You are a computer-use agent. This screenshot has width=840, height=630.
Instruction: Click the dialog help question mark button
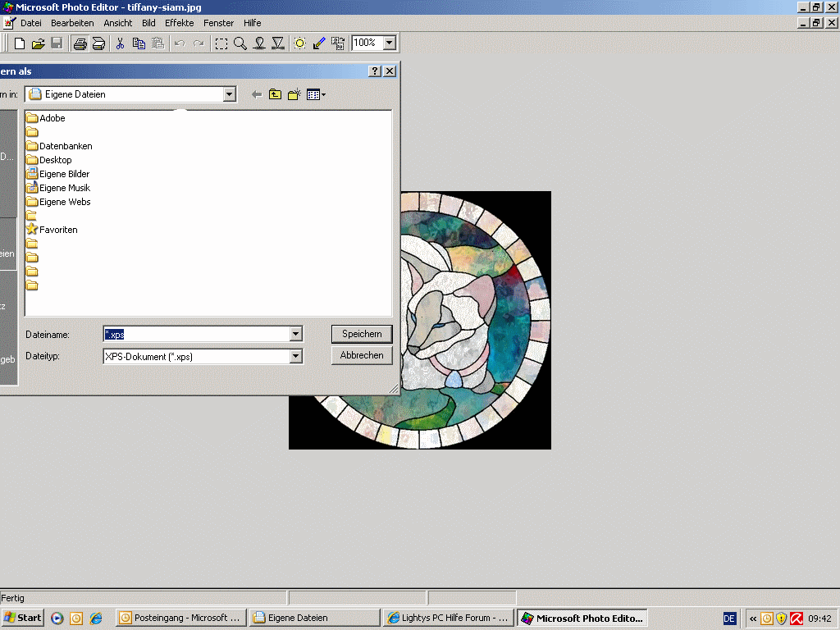tap(375, 71)
